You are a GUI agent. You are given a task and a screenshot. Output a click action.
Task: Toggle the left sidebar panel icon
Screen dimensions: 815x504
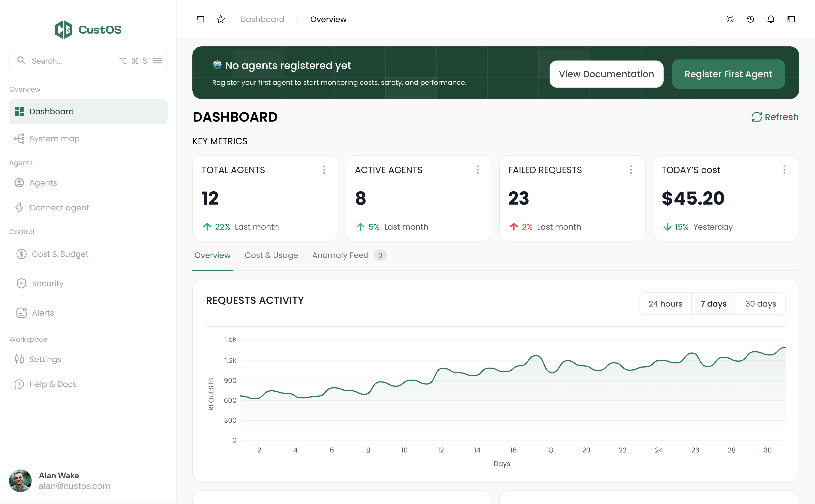coord(200,19)
